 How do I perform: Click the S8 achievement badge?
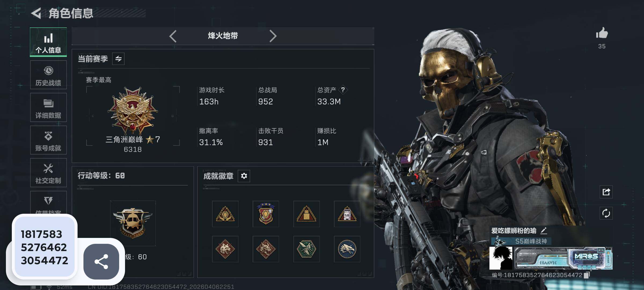click(347, 214)
